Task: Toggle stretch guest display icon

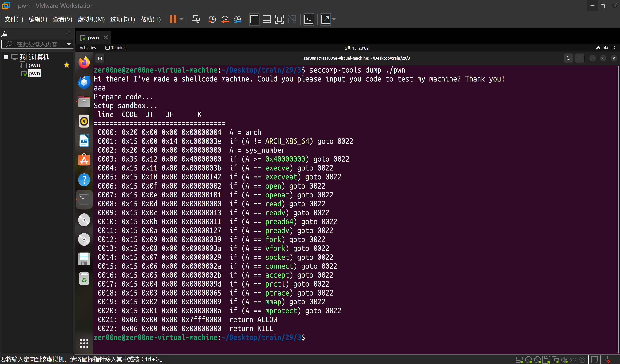Action: 325,19
